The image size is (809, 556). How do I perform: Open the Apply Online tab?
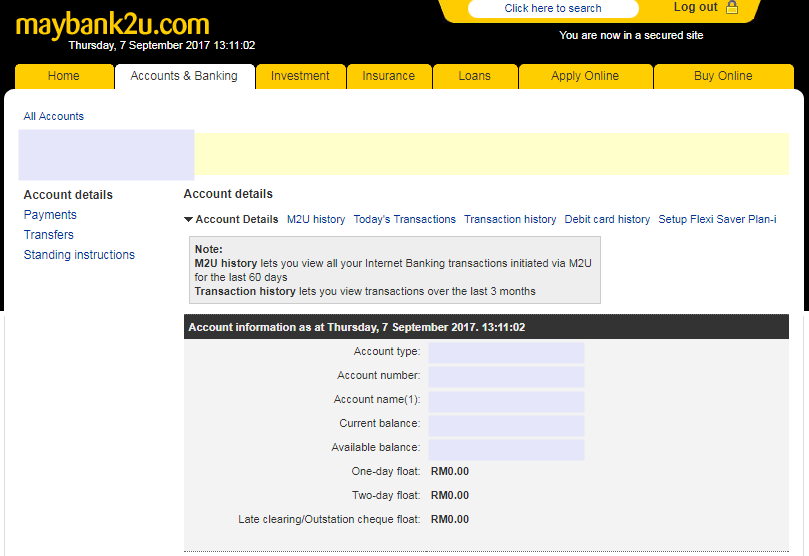click(585, 76)
